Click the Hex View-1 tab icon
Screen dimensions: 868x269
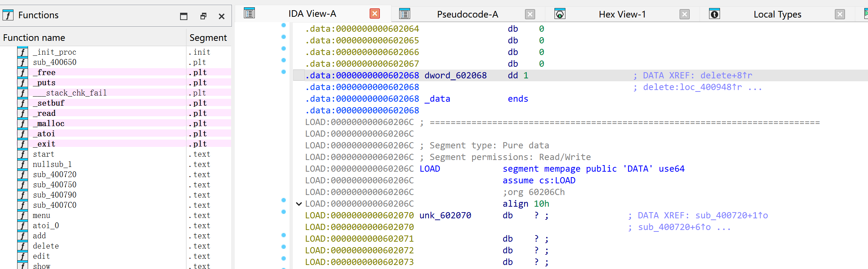[x=560, y=14]
